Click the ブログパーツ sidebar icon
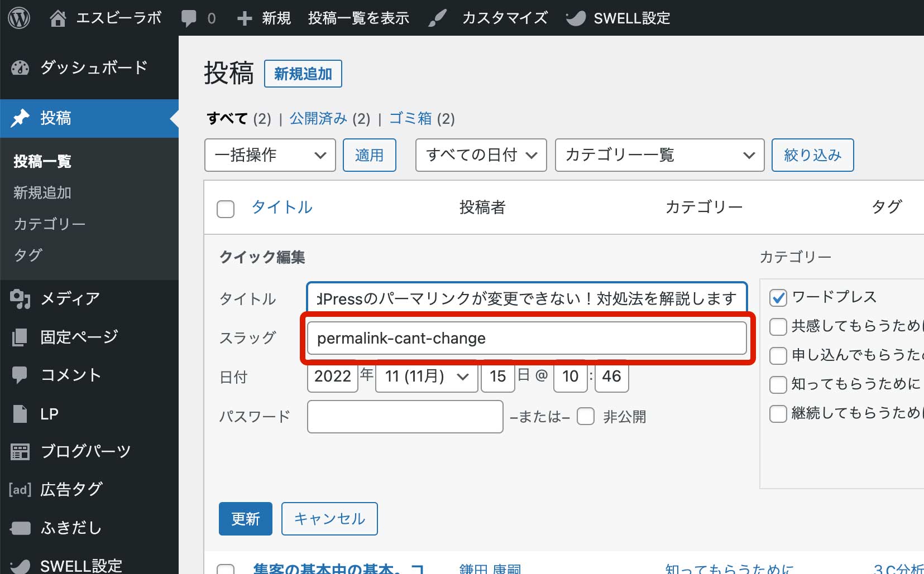924x574 pixels. [x=20, y=451]
